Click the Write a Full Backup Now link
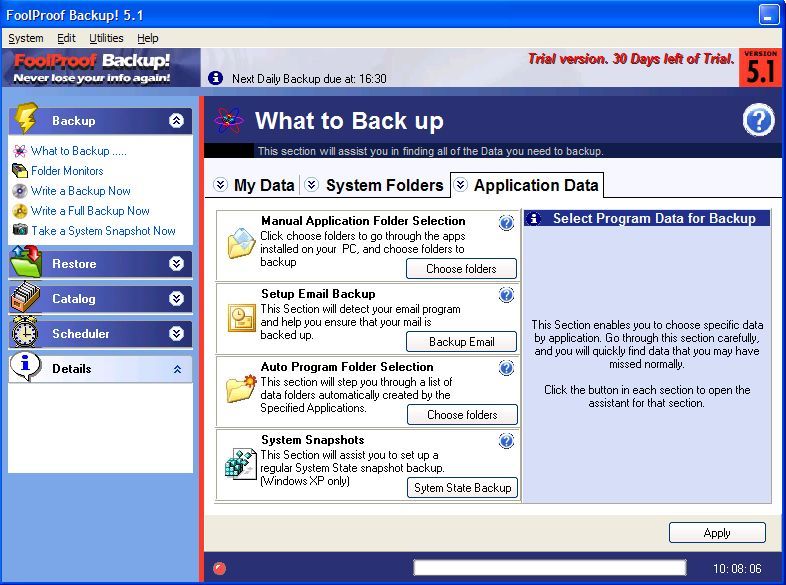786x585 pixels. pos(90,211)
